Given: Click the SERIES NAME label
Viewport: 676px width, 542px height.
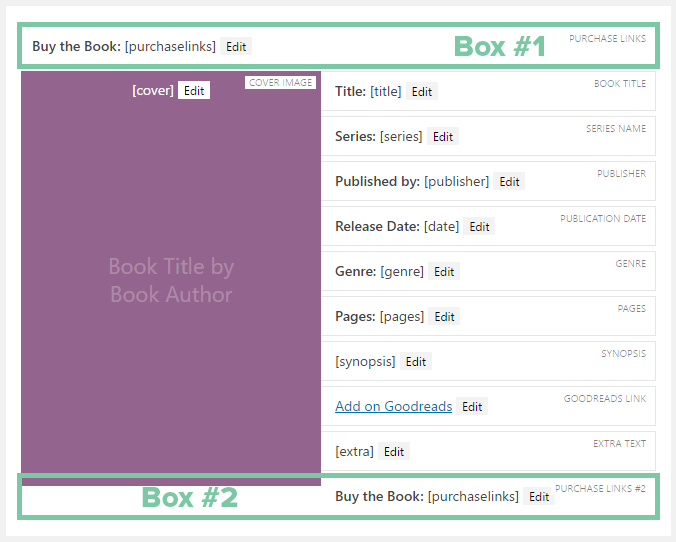Looking at the screenshot, I should 616,128.
